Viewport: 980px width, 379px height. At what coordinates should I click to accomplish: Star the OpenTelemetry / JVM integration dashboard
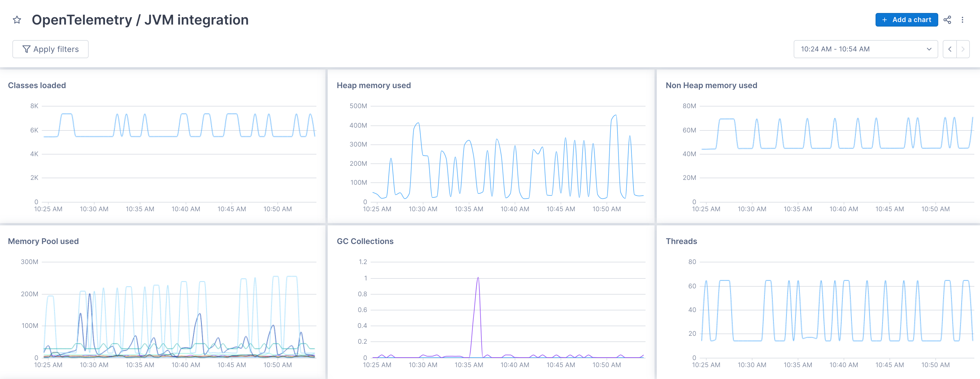coord(17,20)
